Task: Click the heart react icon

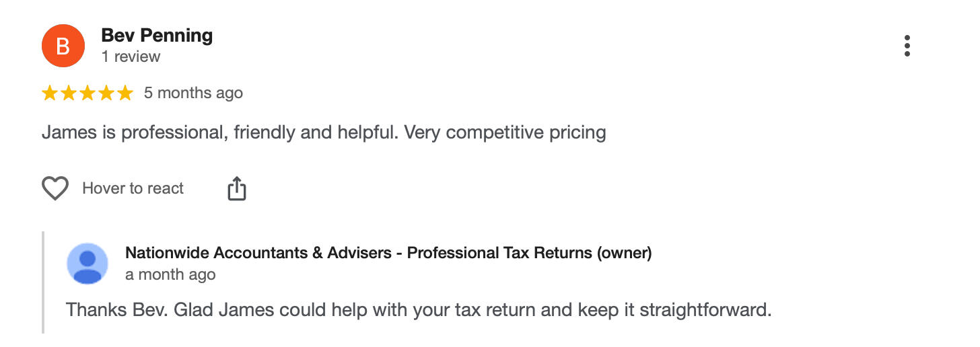Action: [55, 189]
